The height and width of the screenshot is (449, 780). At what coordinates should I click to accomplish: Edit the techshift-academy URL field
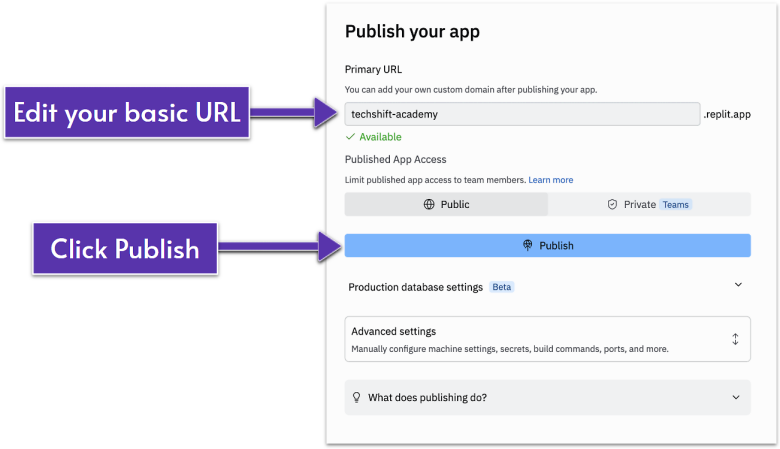click(522, 114)
